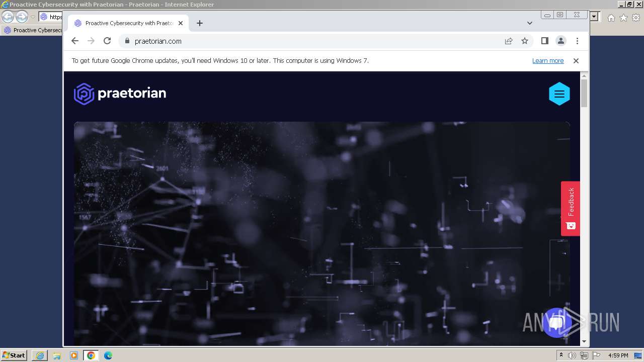Open Internet Explorer home icon
644x362 pixels.
click(x=611, y=18)
